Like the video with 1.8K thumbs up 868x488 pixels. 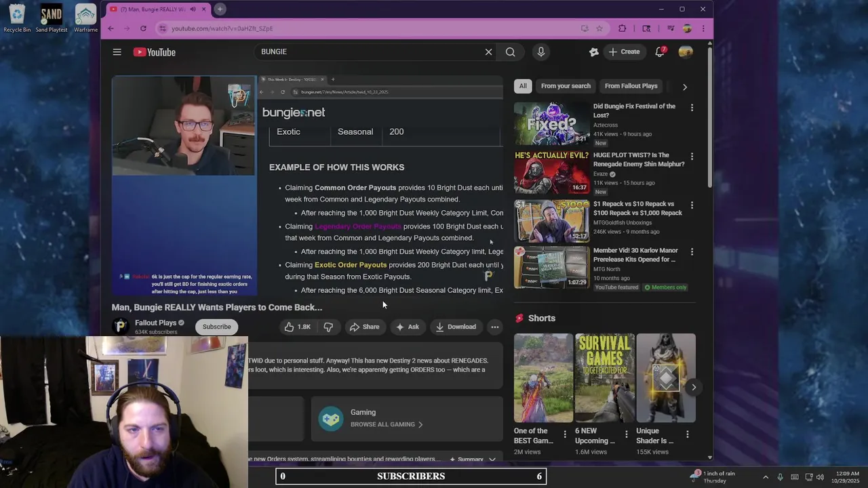tap(297, 327)
